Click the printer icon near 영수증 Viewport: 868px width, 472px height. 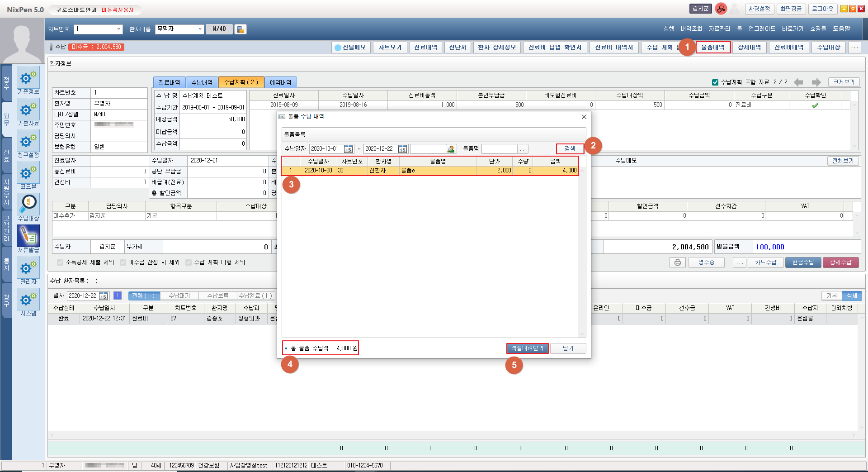click(677, 262)
